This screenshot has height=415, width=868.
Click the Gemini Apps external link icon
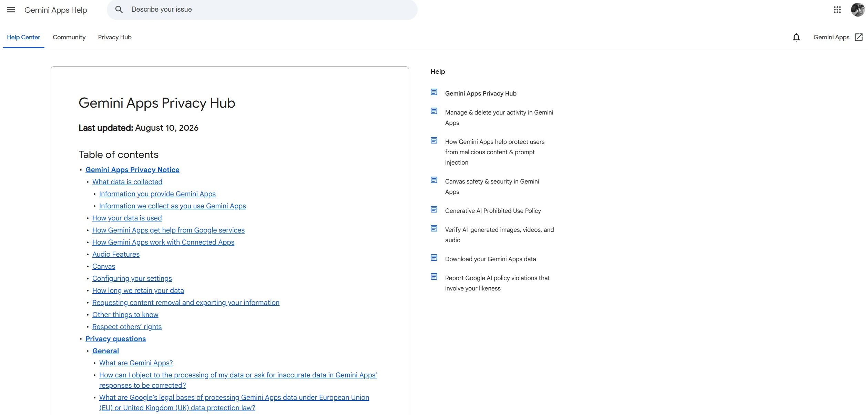tap(859, 37)
